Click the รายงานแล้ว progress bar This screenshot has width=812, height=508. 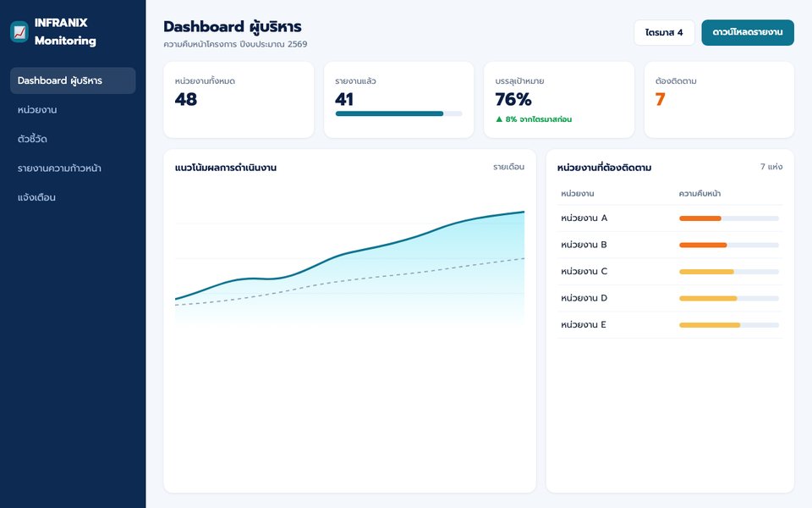pyautogui.click(x=398, y=113)
